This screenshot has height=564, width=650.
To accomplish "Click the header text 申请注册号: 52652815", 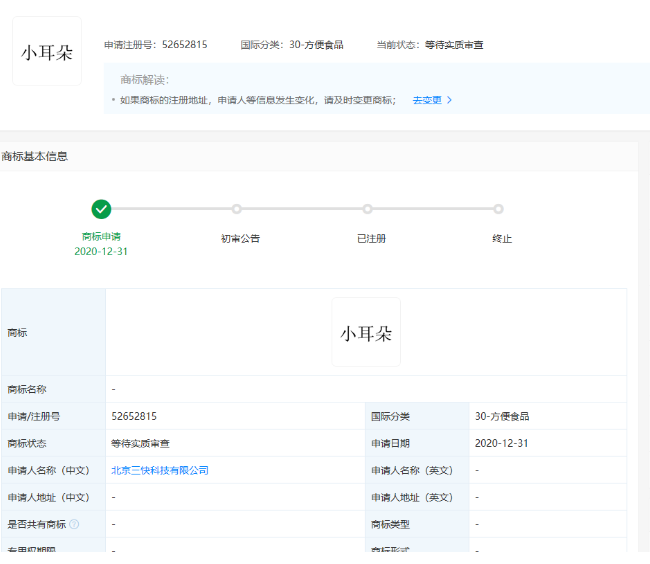I will coord(155,45).
